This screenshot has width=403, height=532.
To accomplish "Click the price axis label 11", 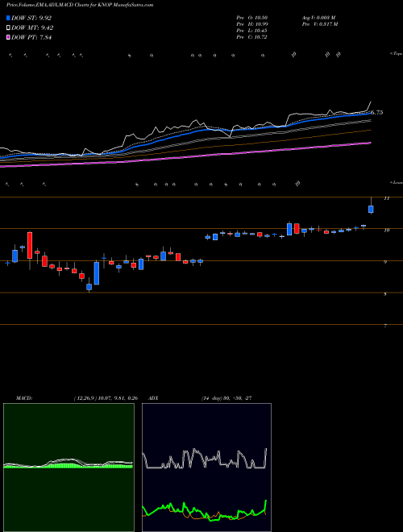I will pyautogui.click(x=386, y=198).
